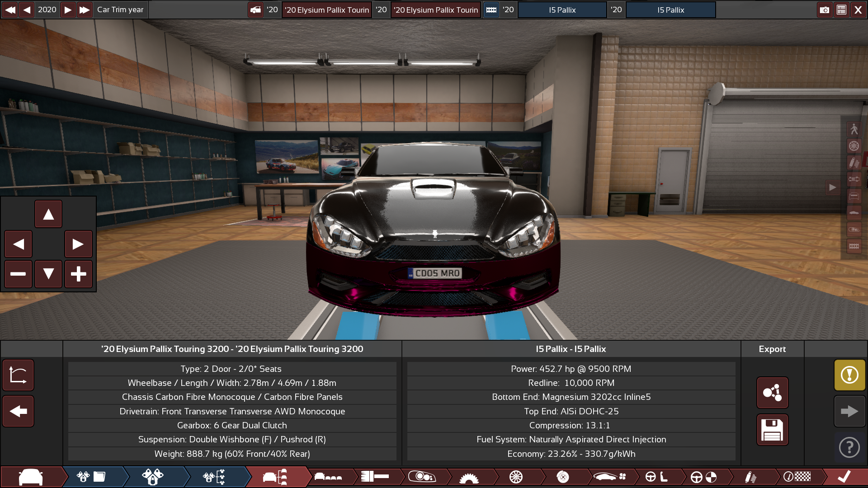
Task: Open first '20 Elysium Pallix Touring selector
Action: pyautogui.click(x=326, y=9)
